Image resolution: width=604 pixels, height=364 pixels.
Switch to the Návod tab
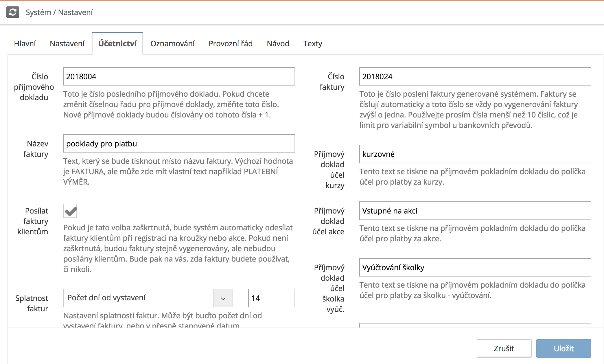278,44
